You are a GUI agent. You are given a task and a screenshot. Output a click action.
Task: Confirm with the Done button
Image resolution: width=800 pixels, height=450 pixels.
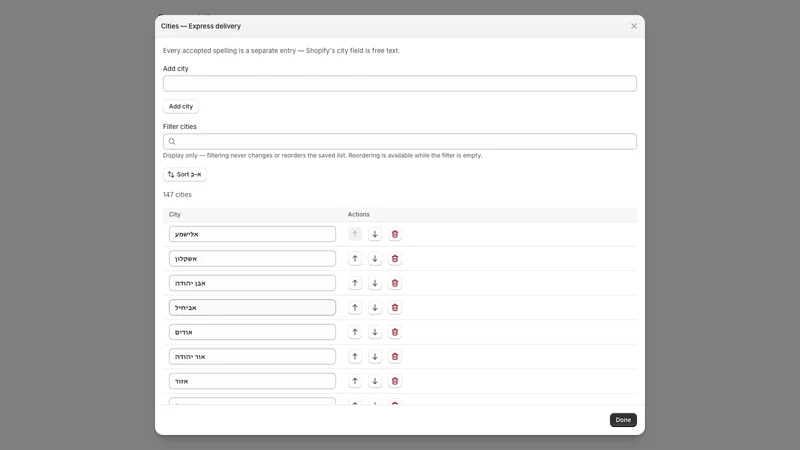[x=623, y=420]
